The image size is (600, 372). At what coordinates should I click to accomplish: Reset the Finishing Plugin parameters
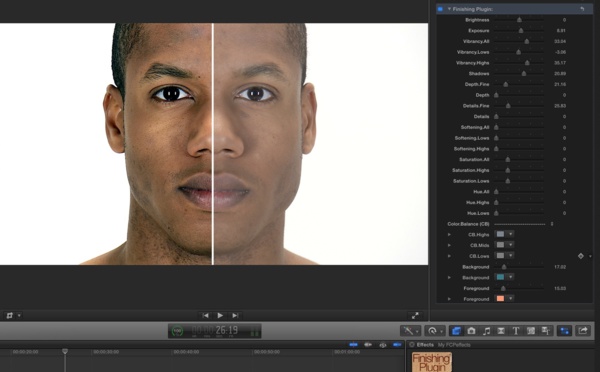(x=582, y=9)
